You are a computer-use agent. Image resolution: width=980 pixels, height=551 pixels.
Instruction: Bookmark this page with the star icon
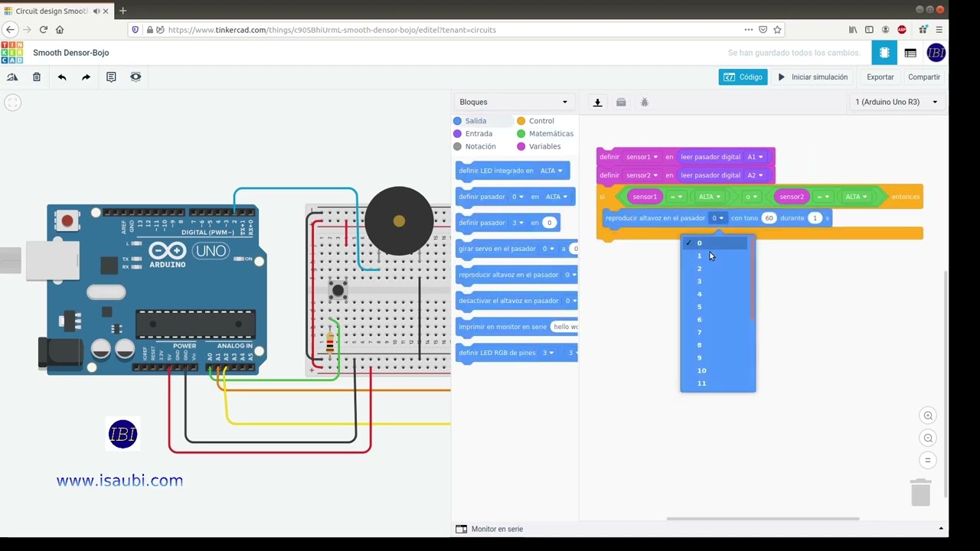tap(777, 30)
